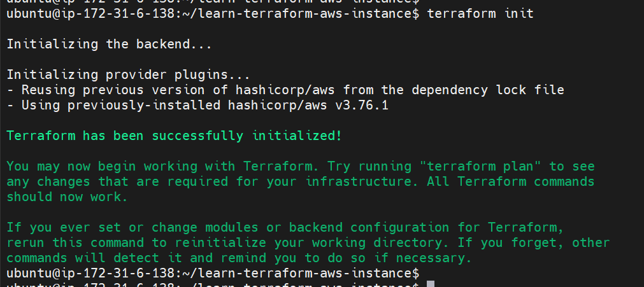
Task: Click the "Reusing previous version" text
Action: click(x=112, y=90)
